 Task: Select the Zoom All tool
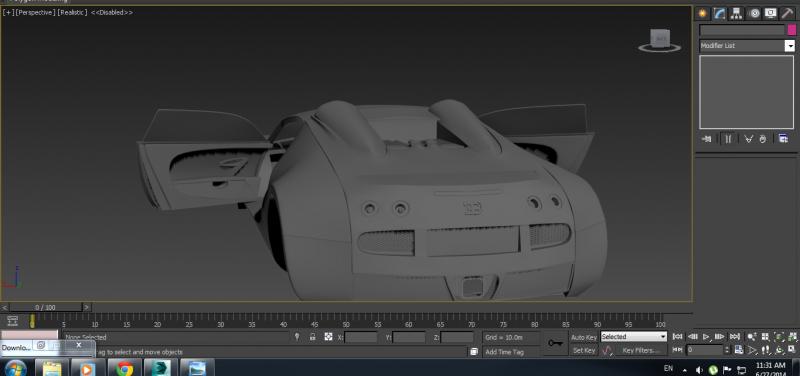(x=765, y=337)
